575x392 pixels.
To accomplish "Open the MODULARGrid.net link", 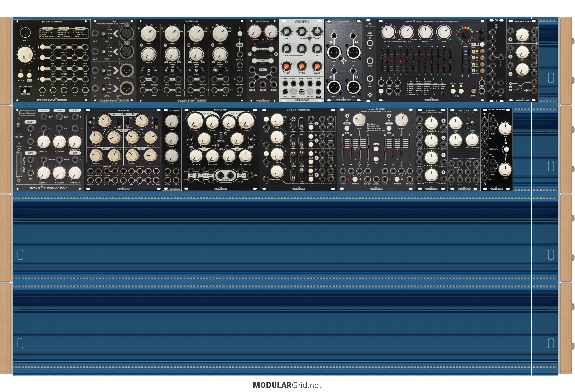I will (x=287, y=385).
